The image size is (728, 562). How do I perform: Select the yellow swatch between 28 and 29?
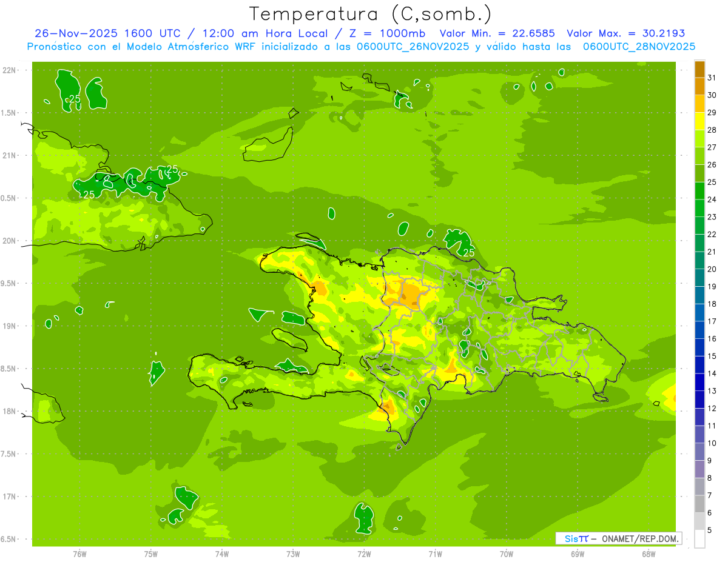pyautogui.click(x=699, y=121)
